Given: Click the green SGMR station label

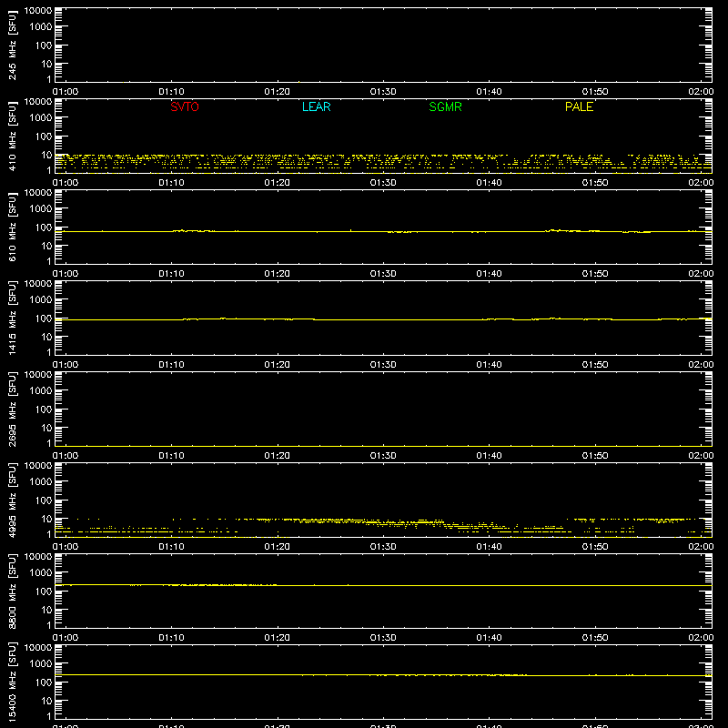Looking at the screenshot, I should coord(445,106).
